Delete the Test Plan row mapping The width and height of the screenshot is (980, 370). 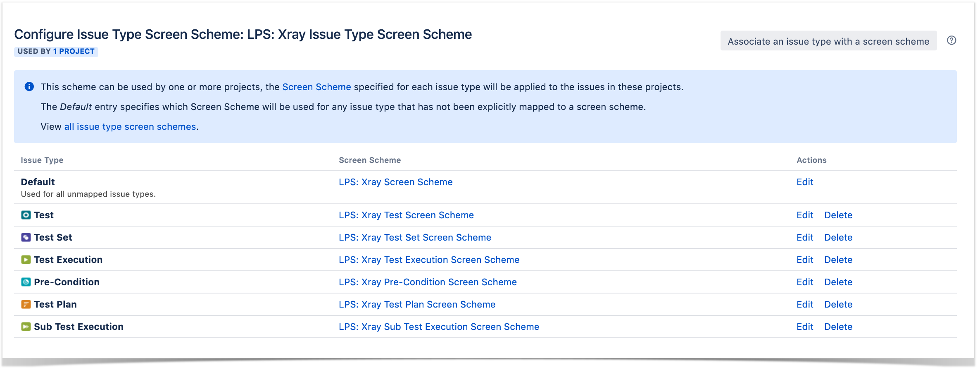[838, 304]
